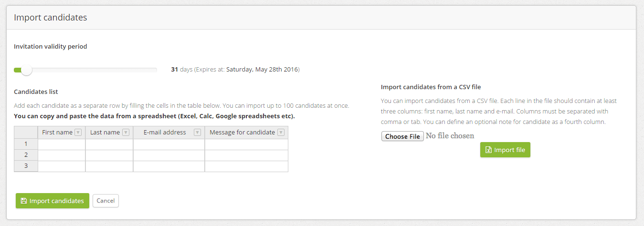The height and width of the screenshot is (226, 644).
Task: Click the Cancel button
Action: pyautogui.click(x=106, y=201)
